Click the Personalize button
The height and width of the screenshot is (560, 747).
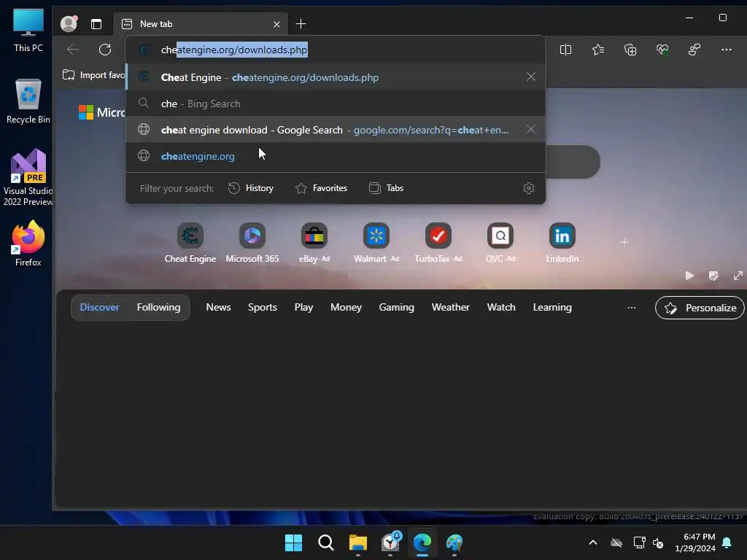(x=700, y=308)
